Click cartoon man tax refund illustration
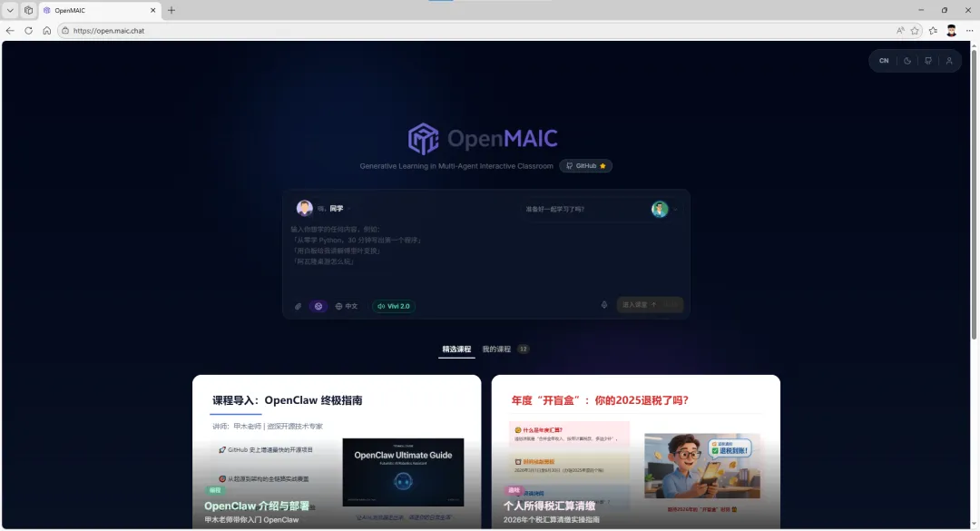Screen dimensions: 980x531 (x=702, y=466)
